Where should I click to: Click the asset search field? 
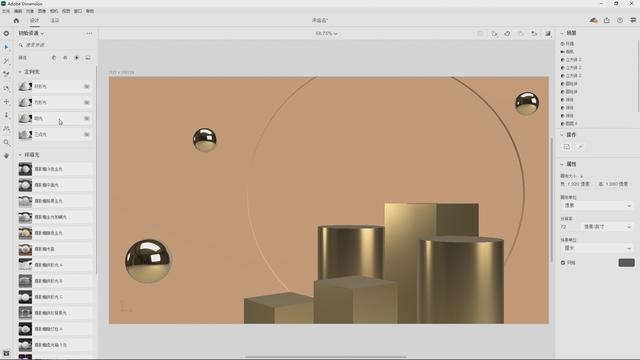point(55,45)
